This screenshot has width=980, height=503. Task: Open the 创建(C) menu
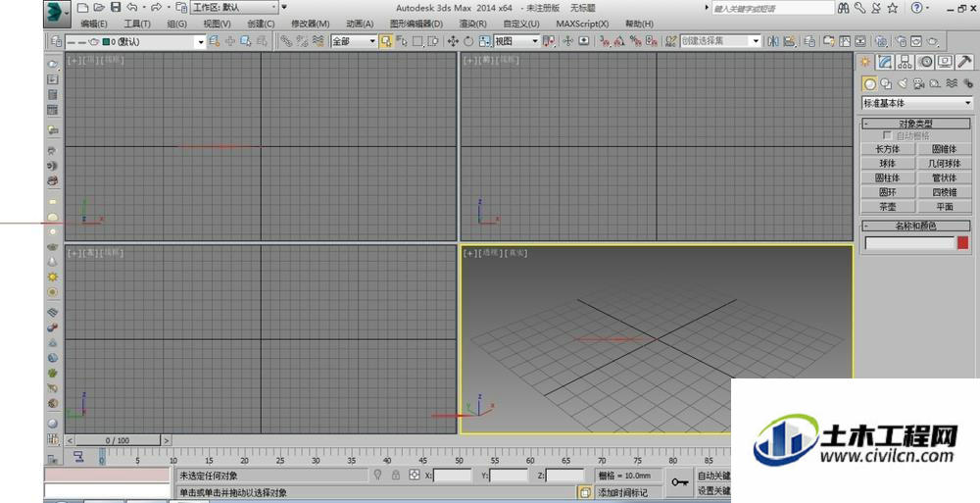pos(261,24)
